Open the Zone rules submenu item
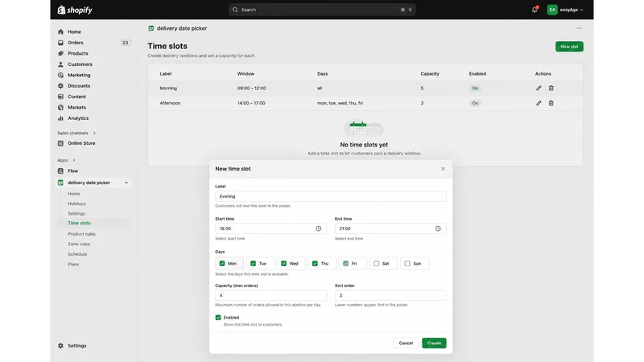The image size is (644, 362). pyautogui.click(x=79, y=244)
